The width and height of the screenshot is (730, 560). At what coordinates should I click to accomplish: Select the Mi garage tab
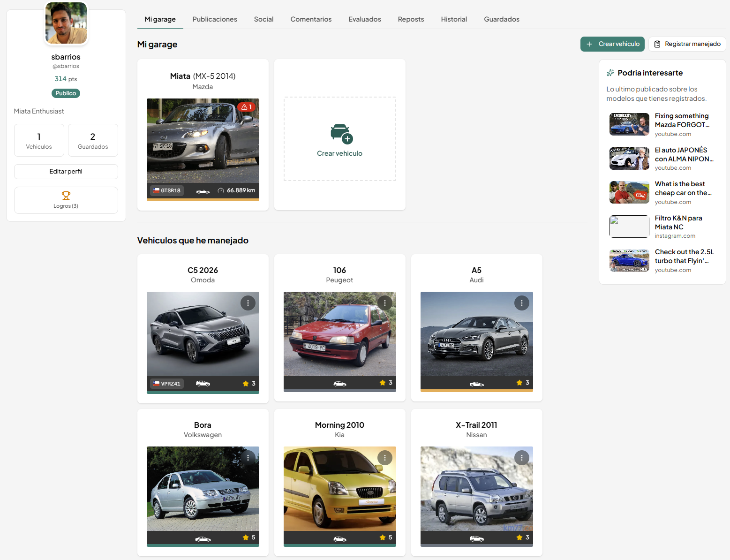point(160,19)
